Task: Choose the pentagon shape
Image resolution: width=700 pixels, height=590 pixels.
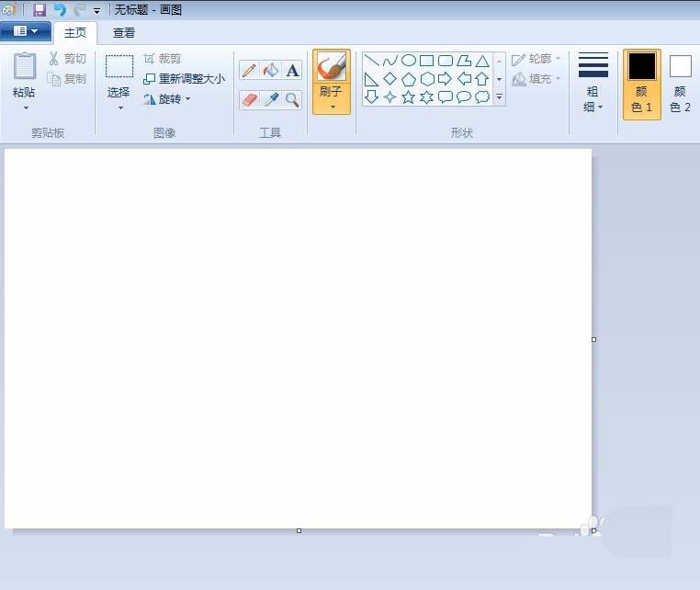Action: pyautogui.click(x=409, y=79)
